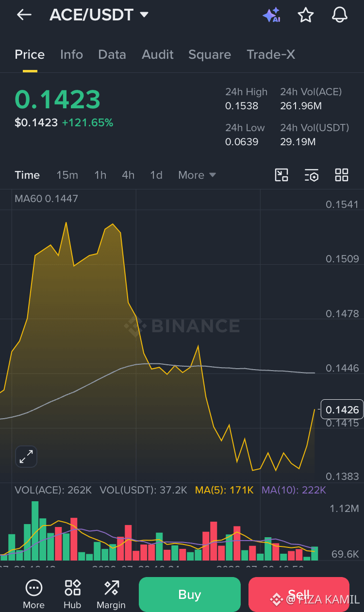Switch to the Price tab
Viewport: 364px width, 612px height.
click(x=30, y=54)
